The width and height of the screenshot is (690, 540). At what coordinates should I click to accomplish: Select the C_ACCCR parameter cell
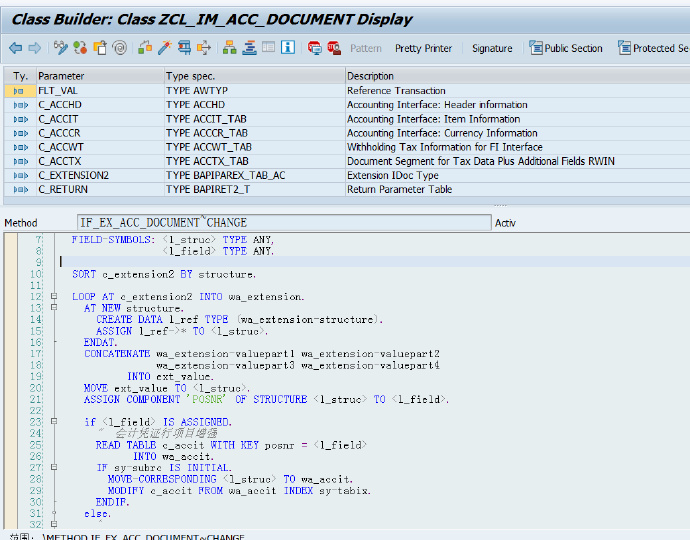pyautogui.click(x=100, y=133)
